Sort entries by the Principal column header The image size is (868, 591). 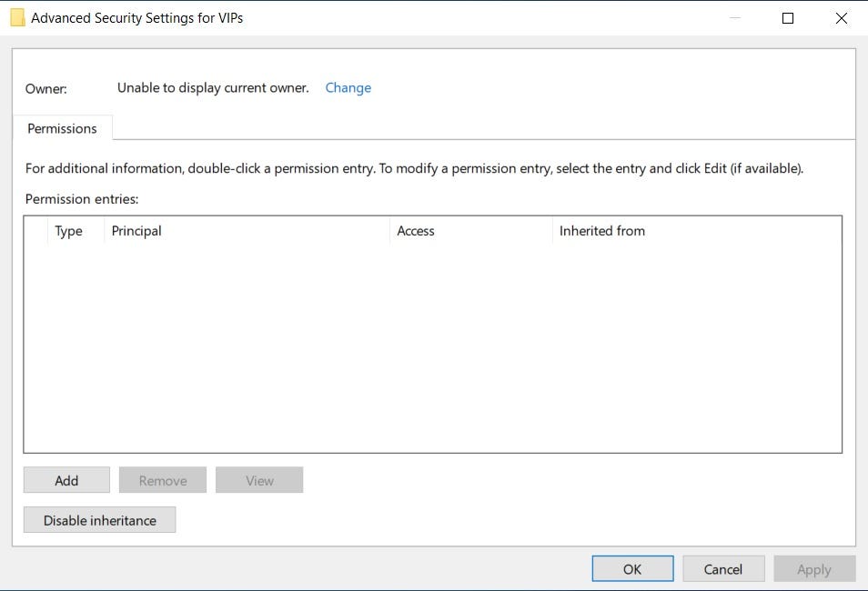247,231
